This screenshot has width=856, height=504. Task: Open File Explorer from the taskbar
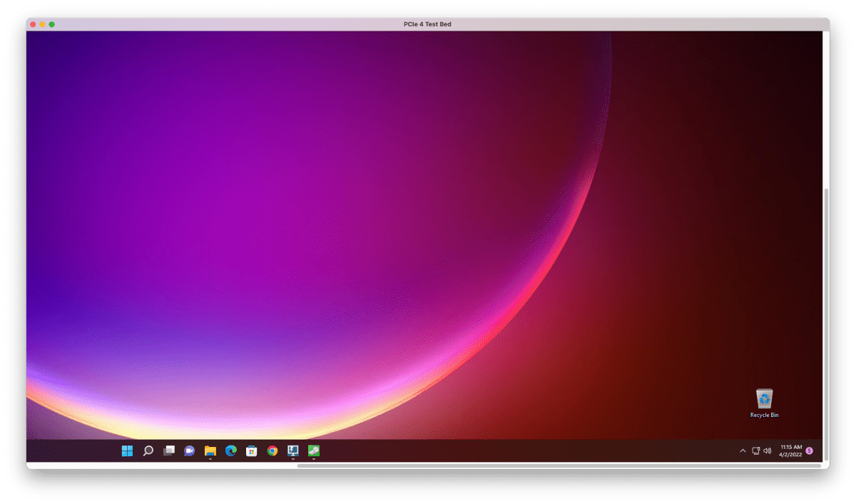click(x=210, y=451)
